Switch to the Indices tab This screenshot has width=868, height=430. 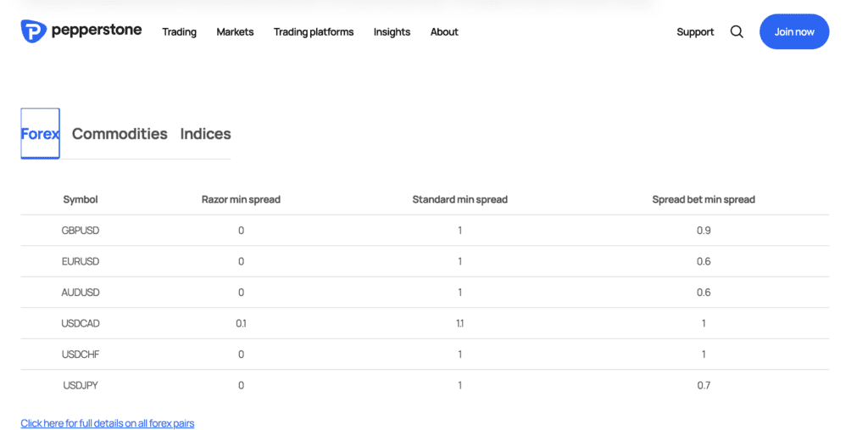tap(205, 133)
